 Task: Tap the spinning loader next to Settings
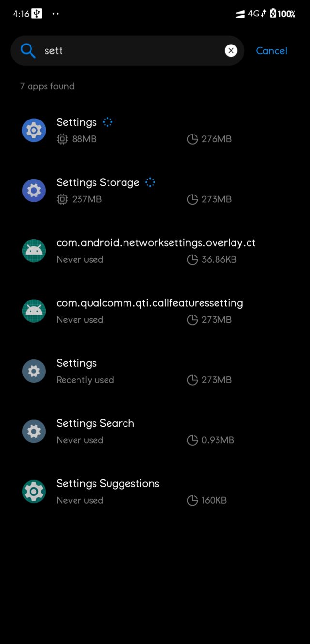pyautogui.click(x=107, y=122)
